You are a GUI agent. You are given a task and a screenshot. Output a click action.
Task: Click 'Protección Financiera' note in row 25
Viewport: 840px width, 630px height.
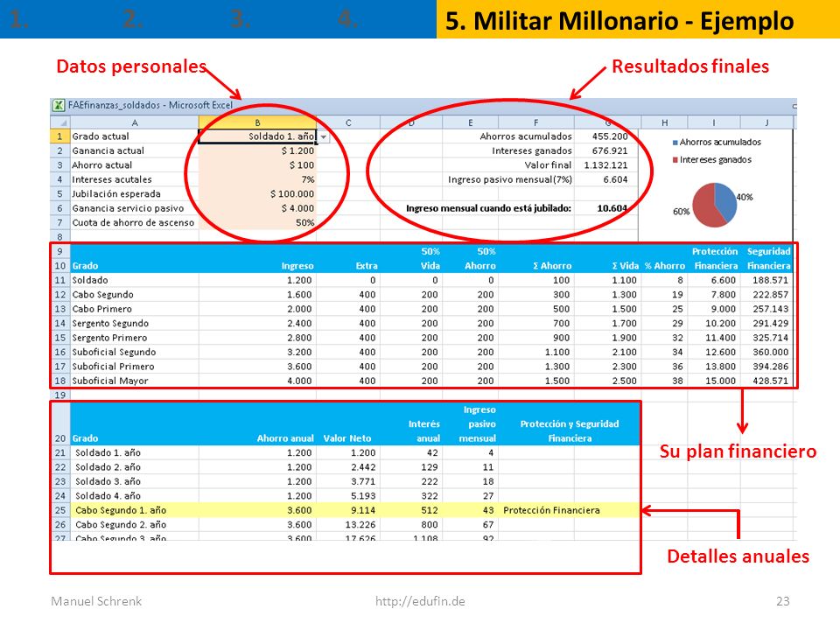click(551, 510)
